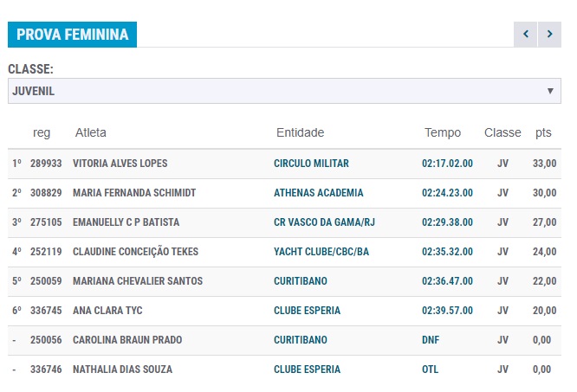The width and height of the screenshot is (577, 392).
Task: Click CLUBE ESPERIA link for Ana Clara
Action: pyautogui.click(x=307, y=311)
